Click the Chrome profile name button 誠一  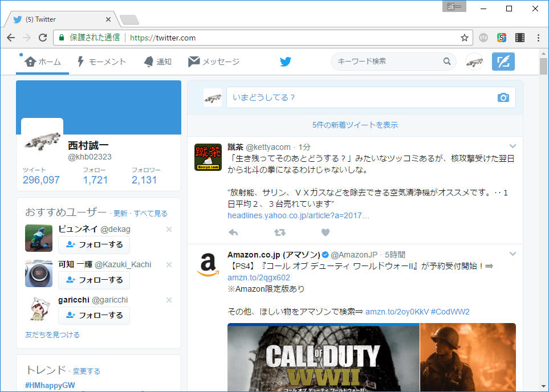coord(454,7)
